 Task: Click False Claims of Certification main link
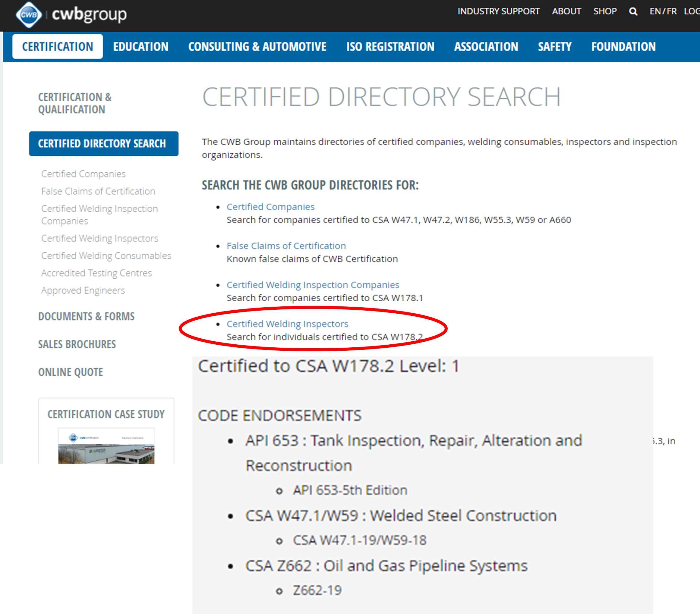(286, 246)
